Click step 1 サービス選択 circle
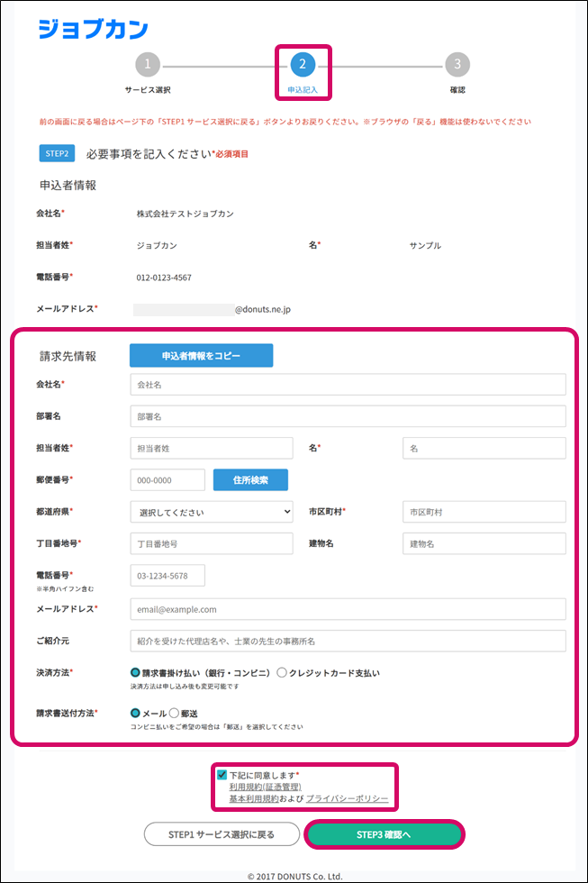Image resolution: width=588 pixels, height=883 pixels. 148,64
